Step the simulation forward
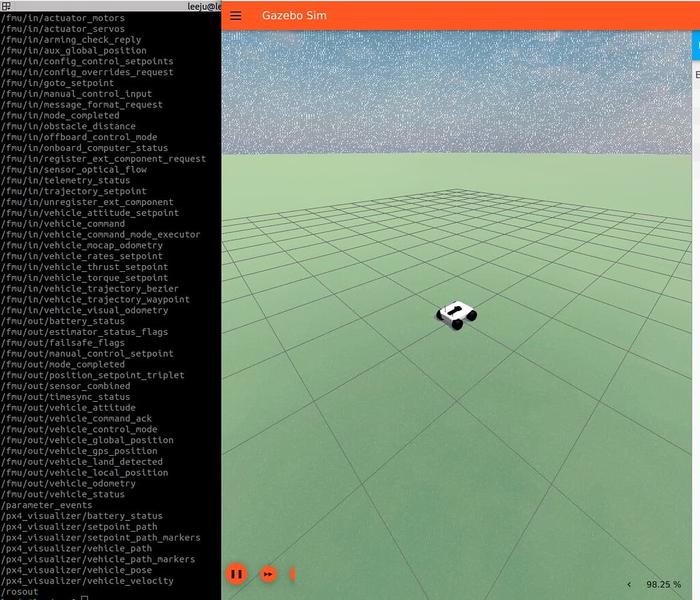700x600 pixels. (269, 574)
